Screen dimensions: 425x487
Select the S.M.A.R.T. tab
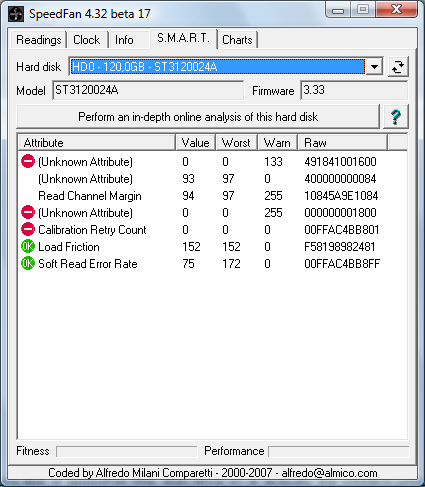pyautogui.click(x=184, y=38)
